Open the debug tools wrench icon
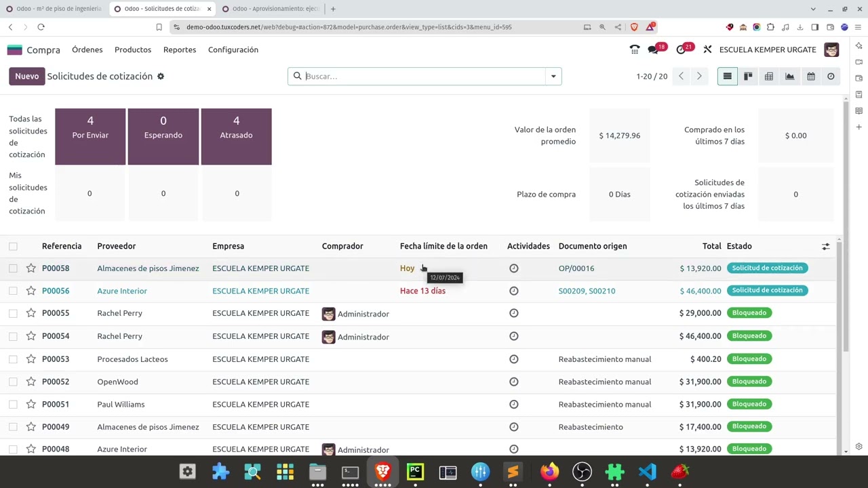Viewport: 868px width, 488px height. click(x=707, y=49)
